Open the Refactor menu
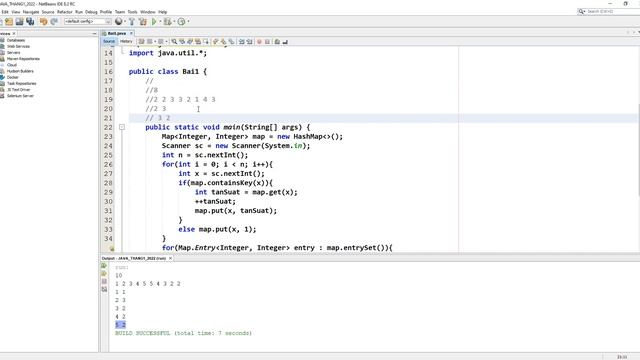This screenshot has width=640, height=360. tap(64, 12)
